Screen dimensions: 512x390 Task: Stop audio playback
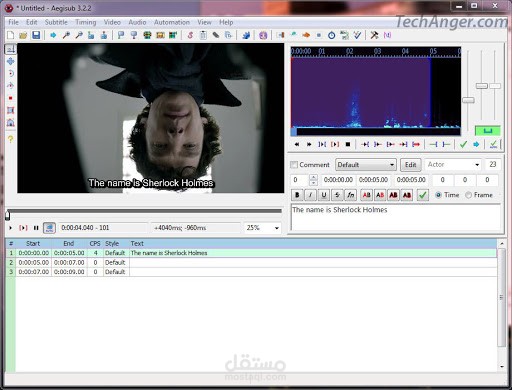click(348, 144)
